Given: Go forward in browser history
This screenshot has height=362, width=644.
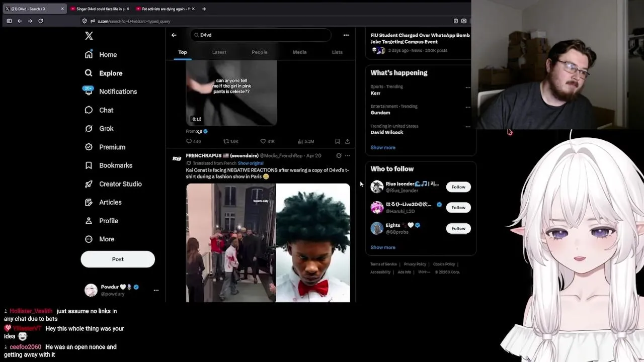Looking at the screenshot, I should [x=30, y=21].
